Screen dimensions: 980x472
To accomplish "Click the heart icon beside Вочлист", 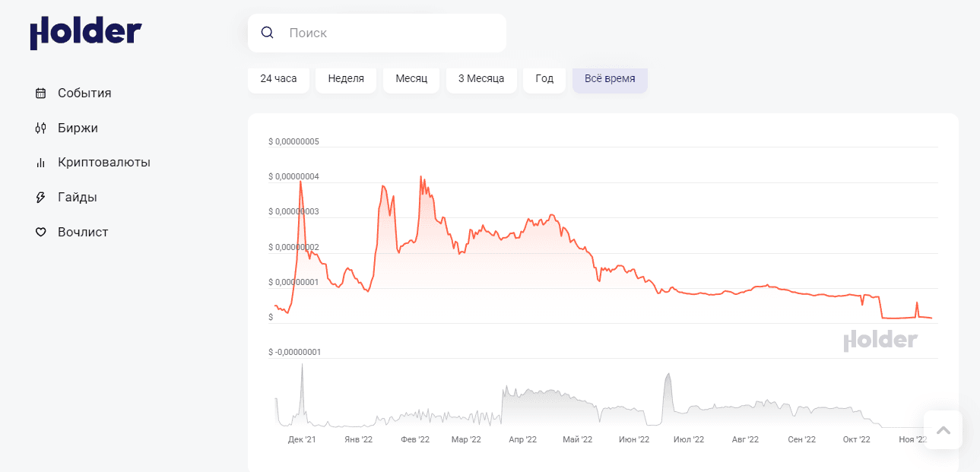I will [x=41, y=233].
